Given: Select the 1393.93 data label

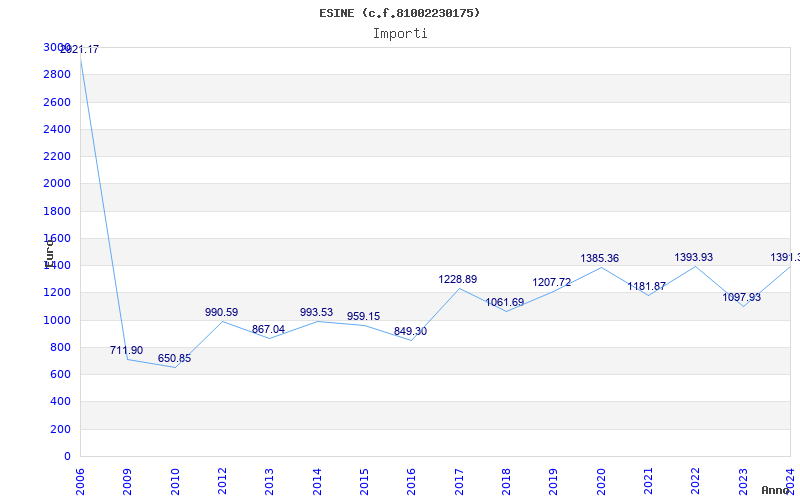Looking at the screenshot, I should click(694, 257).
